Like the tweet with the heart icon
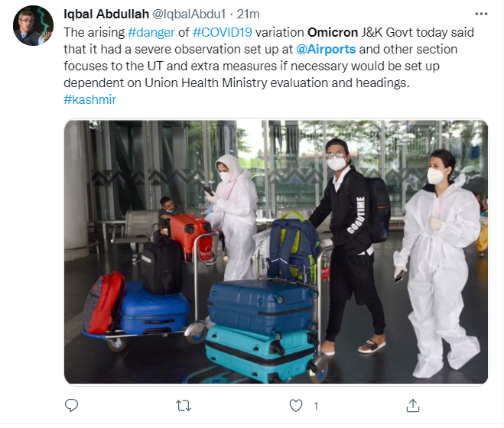504x428 pixels. pyautogui.click(x=296, y=406)
